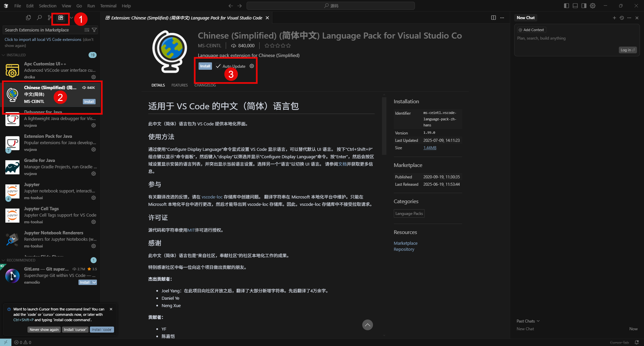The width and height of the screenshot is (644, 346).
Task: Open GitLens install options dropdown arrow
Action: 94,282
